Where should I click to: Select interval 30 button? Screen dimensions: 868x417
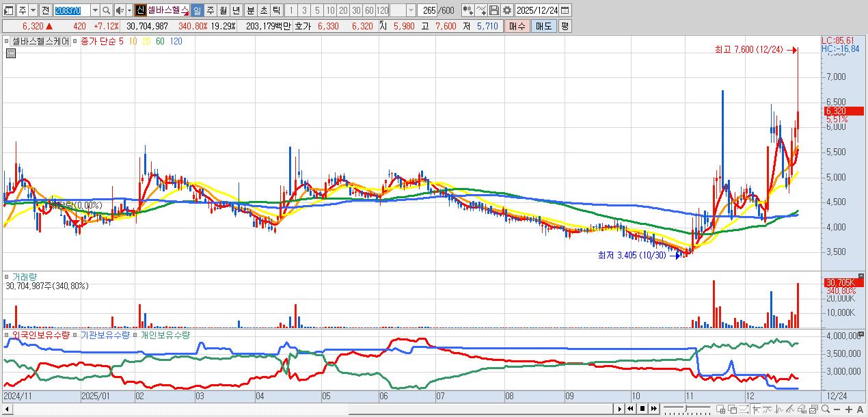pyautogui.click(x=356, y=10)
